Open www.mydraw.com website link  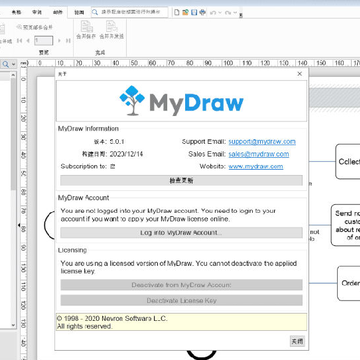pos(256,166)
